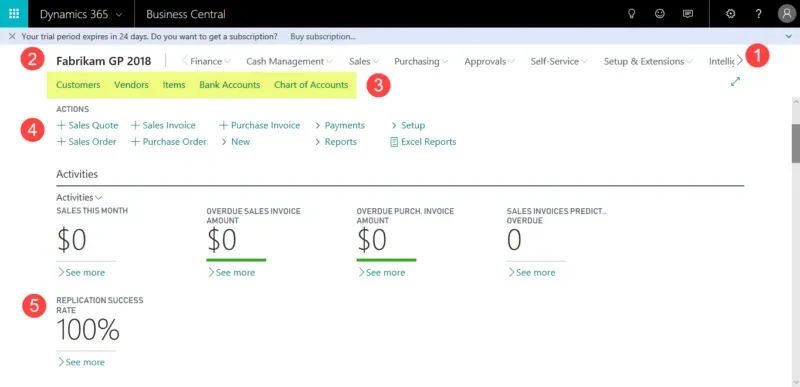Expand page with the diagonal arrows icon
Image resolution: width=800 pixels, height=387 pixels.
735,81
